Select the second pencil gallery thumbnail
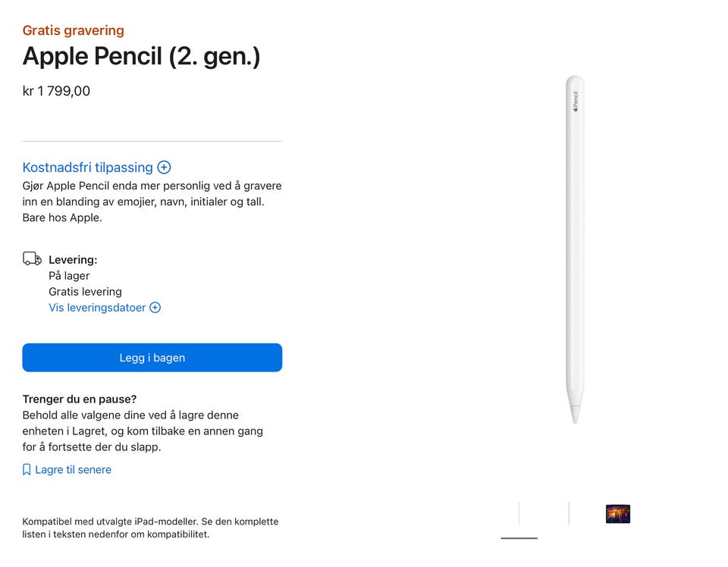The image size is (728, 567). (569, 513)
